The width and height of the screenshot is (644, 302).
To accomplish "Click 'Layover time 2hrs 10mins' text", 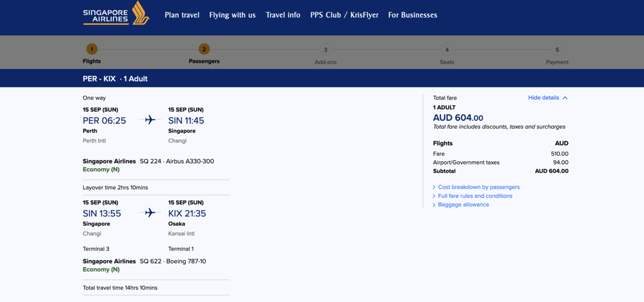I will pos(115,188).
